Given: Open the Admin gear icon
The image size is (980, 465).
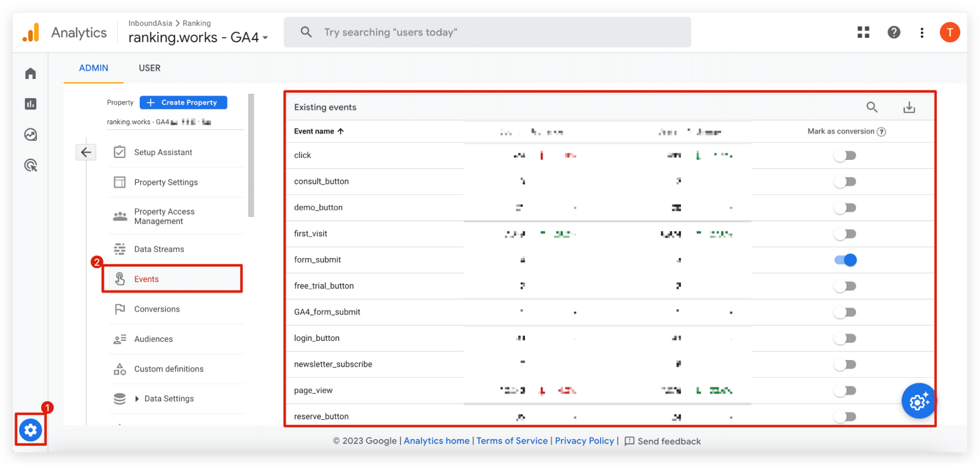Looking at the screenshot, I should pyautogui.click(x=30, y=430).
